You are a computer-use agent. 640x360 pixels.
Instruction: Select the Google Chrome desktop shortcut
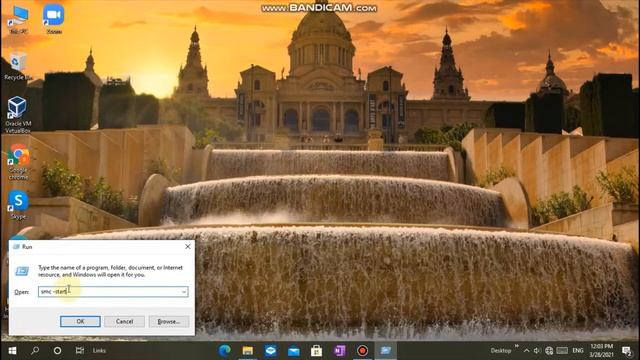(x=18, y=162)
